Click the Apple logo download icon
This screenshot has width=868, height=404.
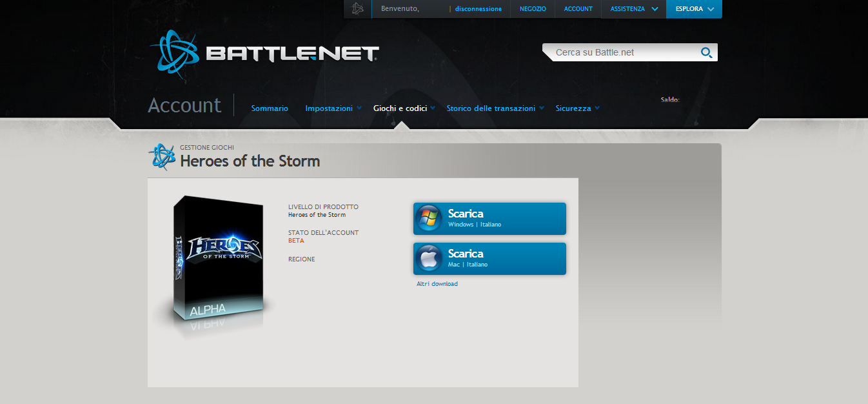428,259
